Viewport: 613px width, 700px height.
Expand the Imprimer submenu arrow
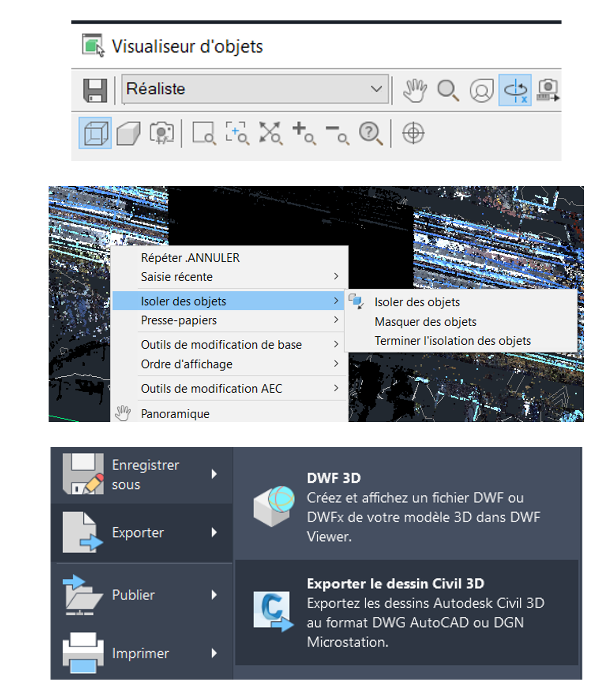point(214,653)
